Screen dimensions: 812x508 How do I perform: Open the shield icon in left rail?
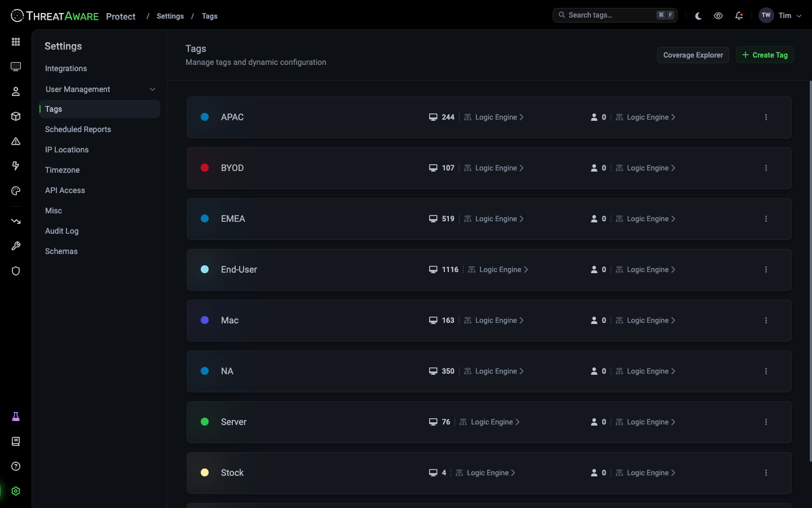16,271
